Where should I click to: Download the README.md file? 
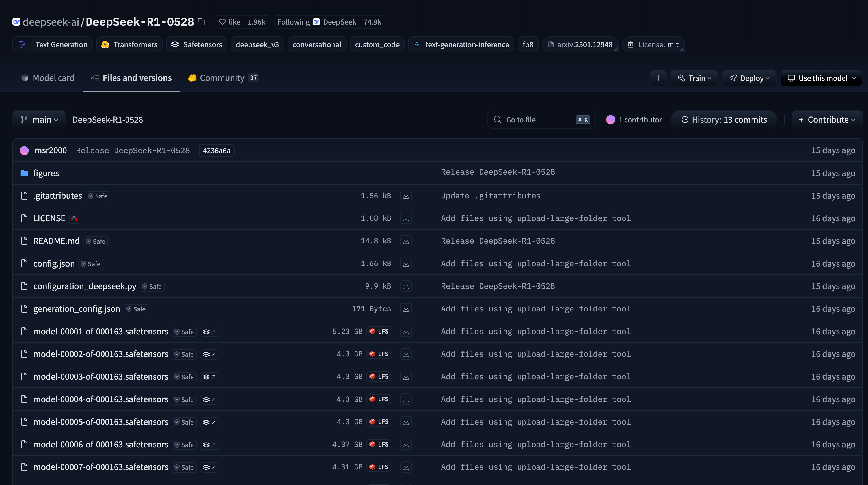tap(406, 241)
